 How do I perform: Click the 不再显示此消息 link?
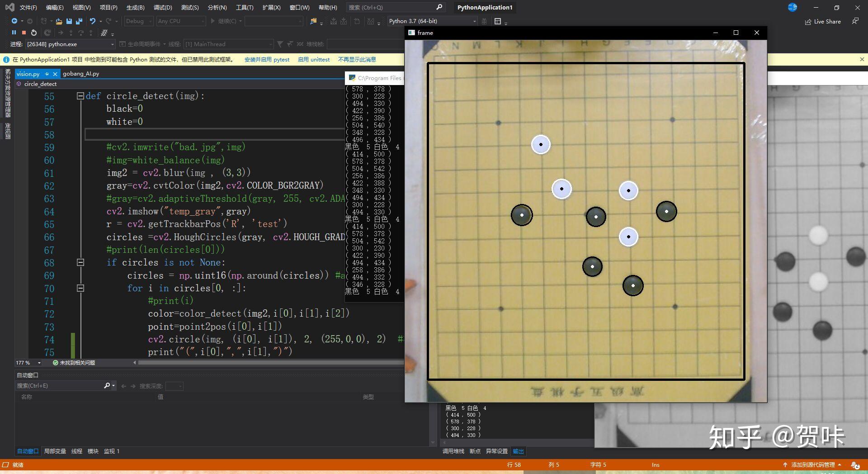[x=357, y=60]
